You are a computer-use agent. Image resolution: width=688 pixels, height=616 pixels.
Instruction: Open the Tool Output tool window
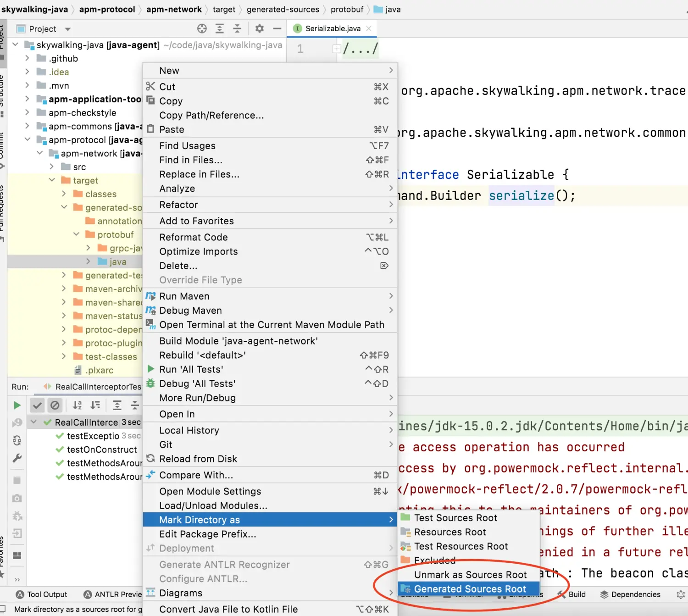pyautogui.click(x=42, y=594)
